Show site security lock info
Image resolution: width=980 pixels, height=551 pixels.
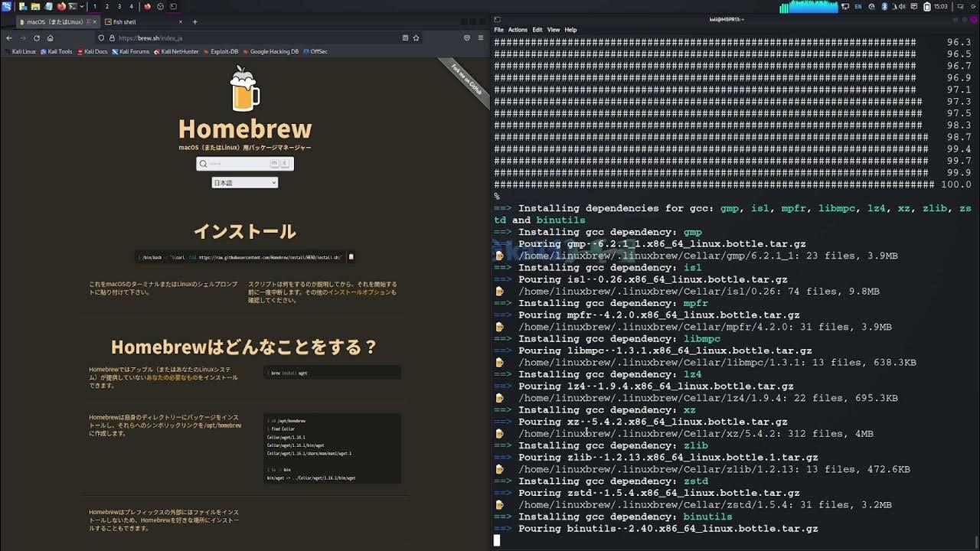[112, 37]
